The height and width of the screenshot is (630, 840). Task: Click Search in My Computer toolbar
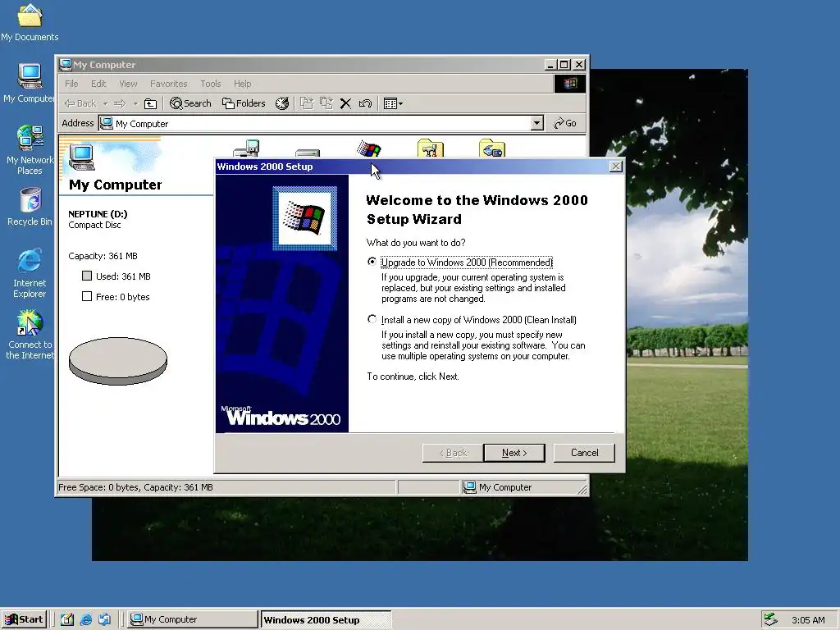(190, 103)
